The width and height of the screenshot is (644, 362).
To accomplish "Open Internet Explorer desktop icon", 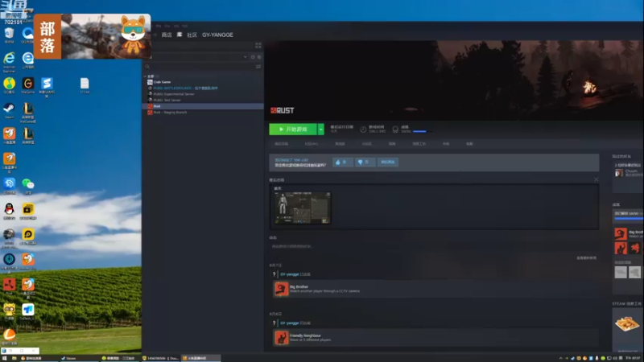I will 9,62.
